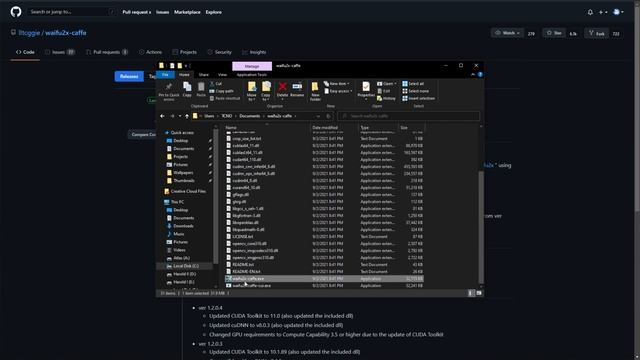640x360 pixels.
Task: Click the red Delete icon
Action: click(282, 90)
